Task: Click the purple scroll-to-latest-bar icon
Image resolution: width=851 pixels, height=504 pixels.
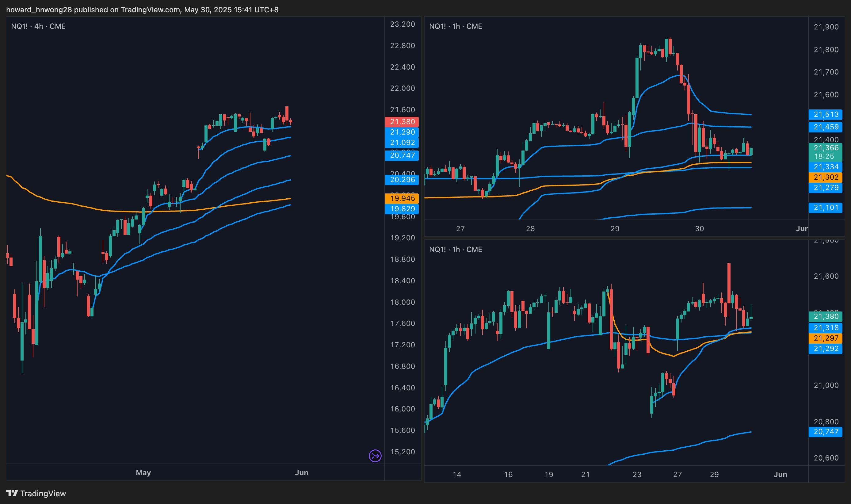Action: (x=375, y=456)
